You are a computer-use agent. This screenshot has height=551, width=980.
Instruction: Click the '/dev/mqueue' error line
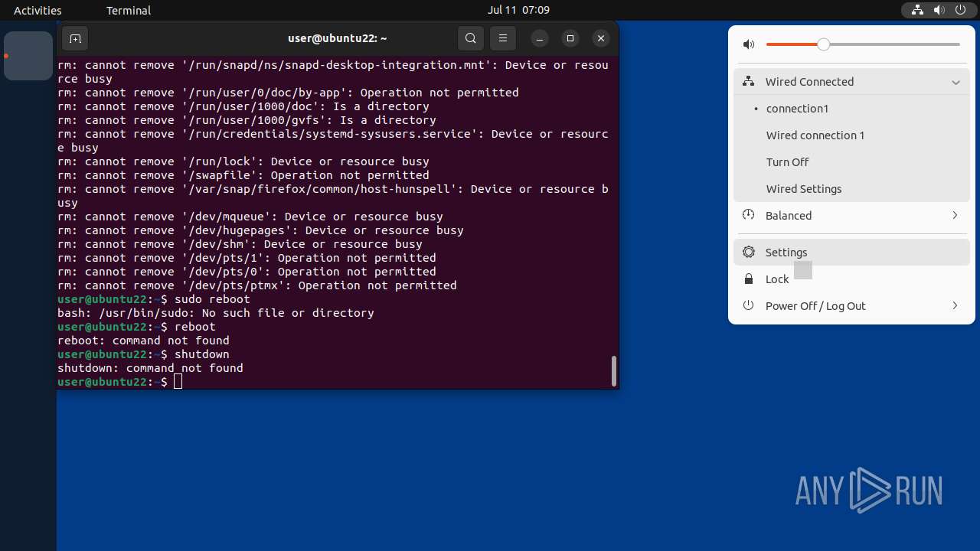250,217
